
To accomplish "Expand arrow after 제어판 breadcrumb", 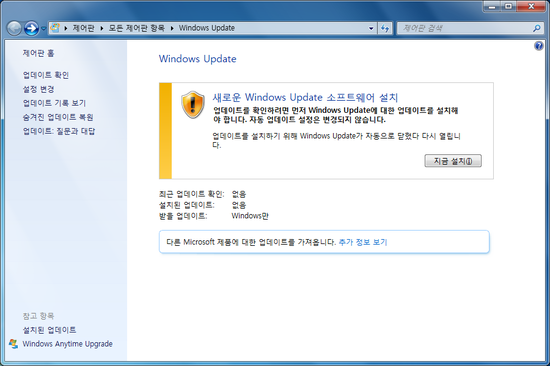I will click(x=102, y=28).
